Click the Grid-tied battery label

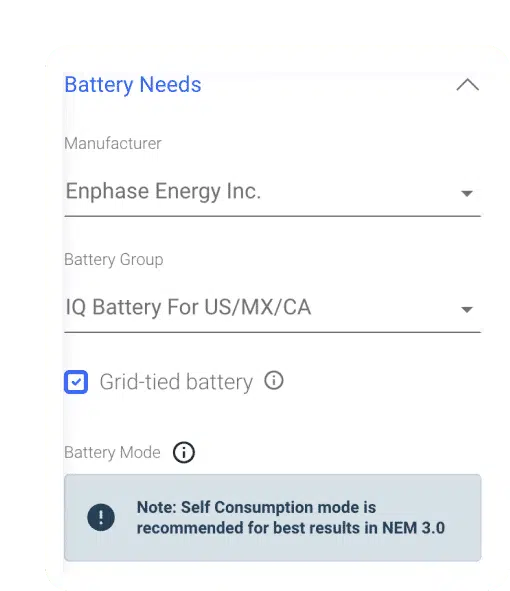(x=176, y=382)
